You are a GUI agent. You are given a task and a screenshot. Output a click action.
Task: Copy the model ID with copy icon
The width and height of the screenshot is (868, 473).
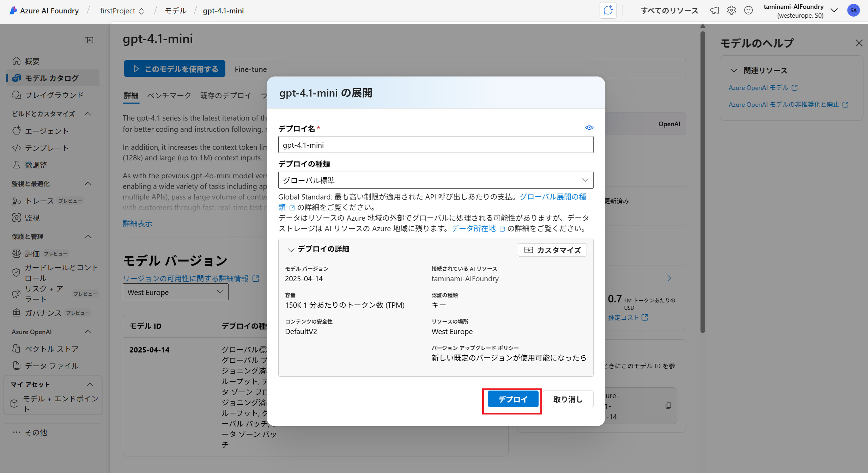point(668,406)
